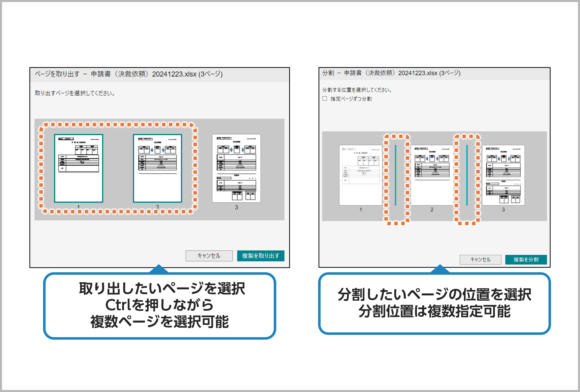Click 複製を取り出す to extract copied pages
Image resolution: width=580 pixels, height=392 pixels.
click(261, 255)
